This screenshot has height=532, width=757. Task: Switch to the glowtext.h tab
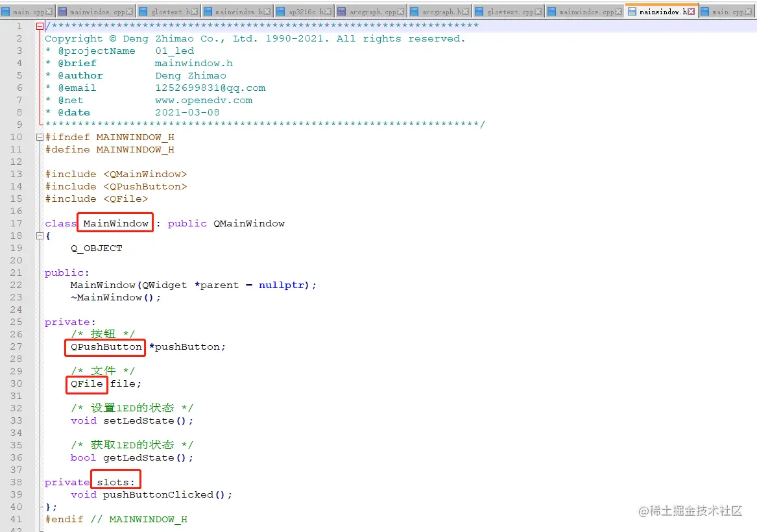coord(167,12)
